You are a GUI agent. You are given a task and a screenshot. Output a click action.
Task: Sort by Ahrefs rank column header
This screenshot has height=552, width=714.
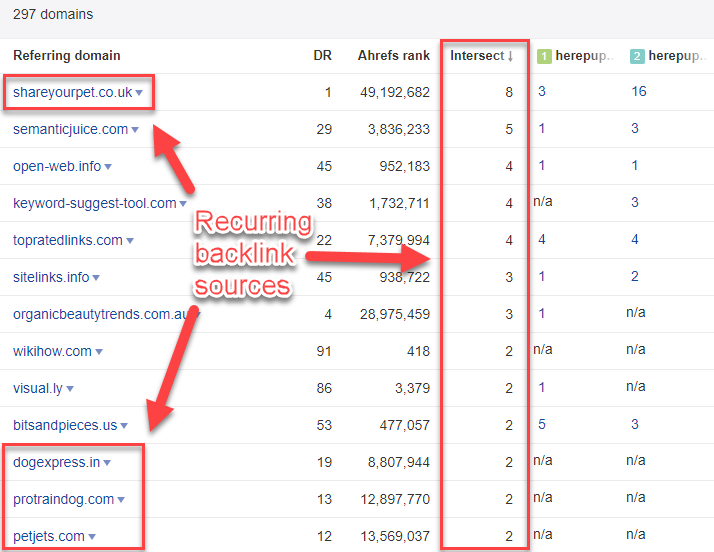[393, 56]
